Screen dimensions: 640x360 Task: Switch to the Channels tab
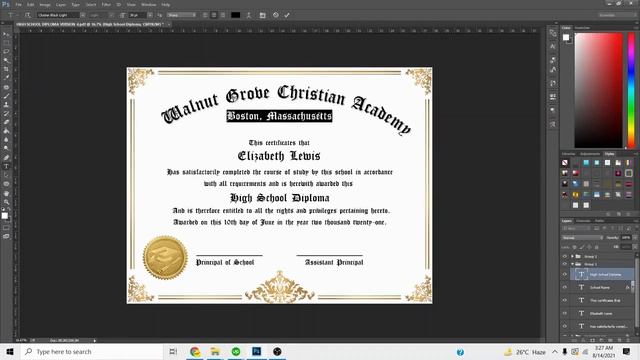[x=583, y=221]
